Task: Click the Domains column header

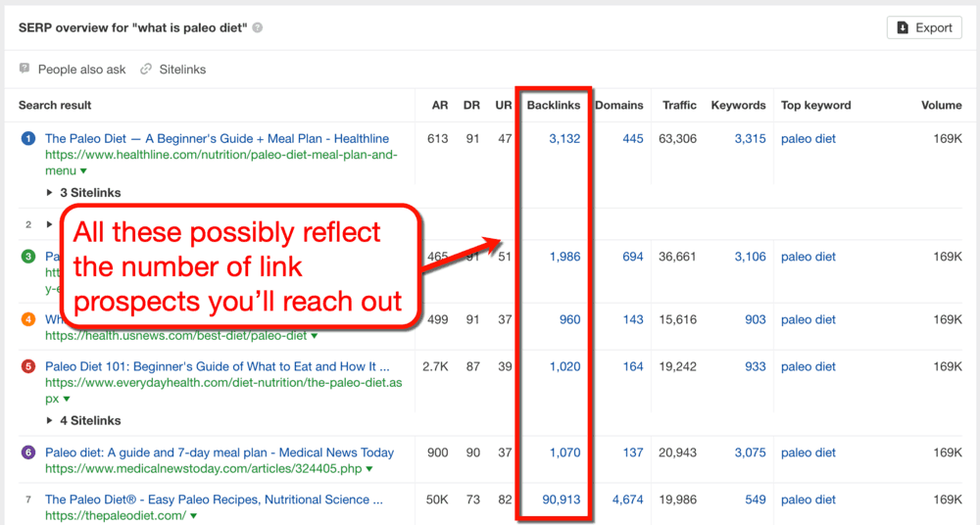Action: click(618, 105)
